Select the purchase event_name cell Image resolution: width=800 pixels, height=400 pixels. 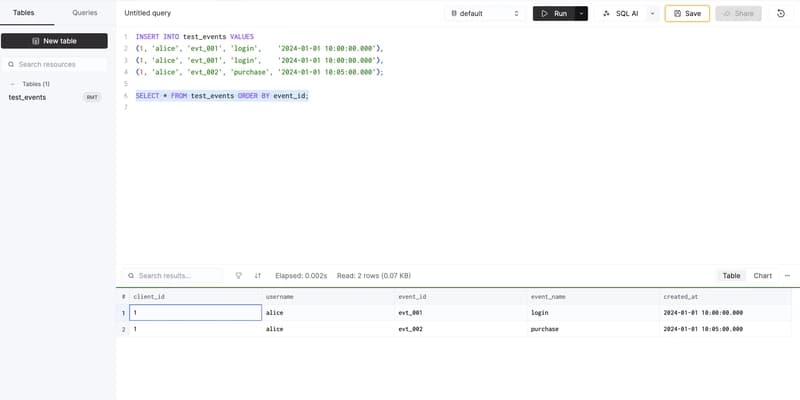[593, 329]
